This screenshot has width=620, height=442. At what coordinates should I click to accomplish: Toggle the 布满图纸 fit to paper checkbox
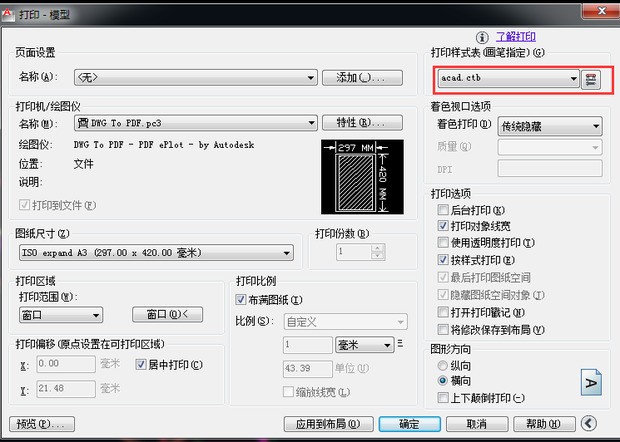click(241, 300)
